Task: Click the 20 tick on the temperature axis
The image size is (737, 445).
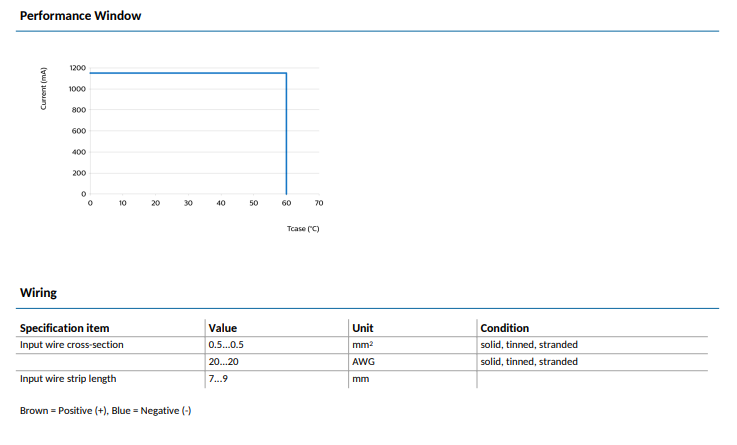Action: [x=156, y=203]
